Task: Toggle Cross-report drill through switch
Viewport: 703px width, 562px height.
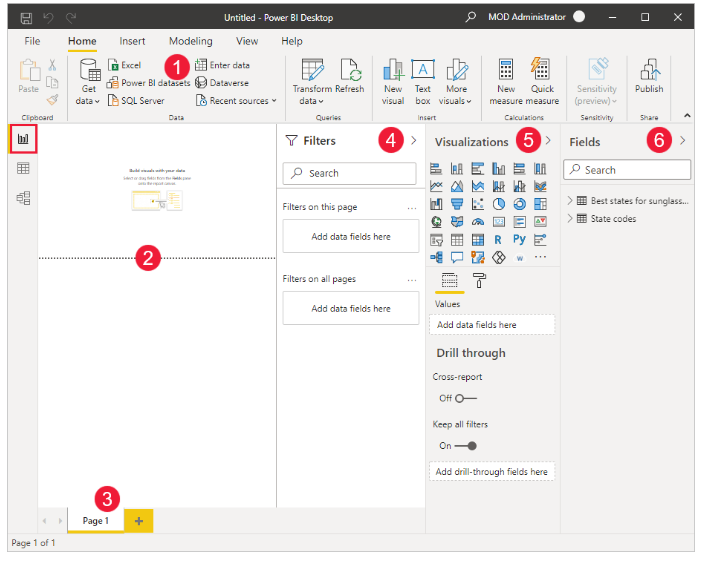Action: pos(466,398)
